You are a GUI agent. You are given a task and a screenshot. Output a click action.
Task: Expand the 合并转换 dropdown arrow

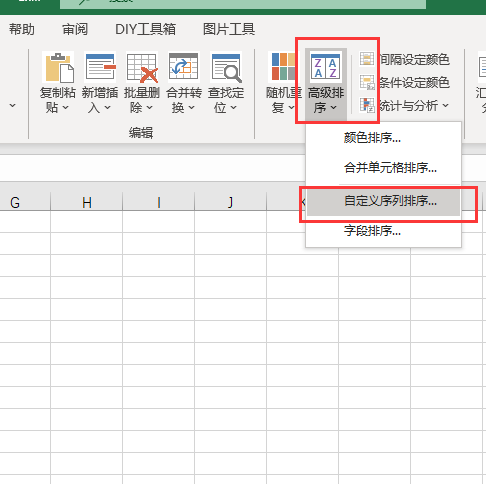click(191, 107)
